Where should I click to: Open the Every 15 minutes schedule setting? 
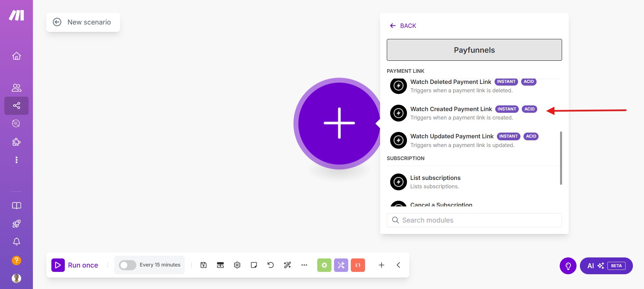click(160, 265)
